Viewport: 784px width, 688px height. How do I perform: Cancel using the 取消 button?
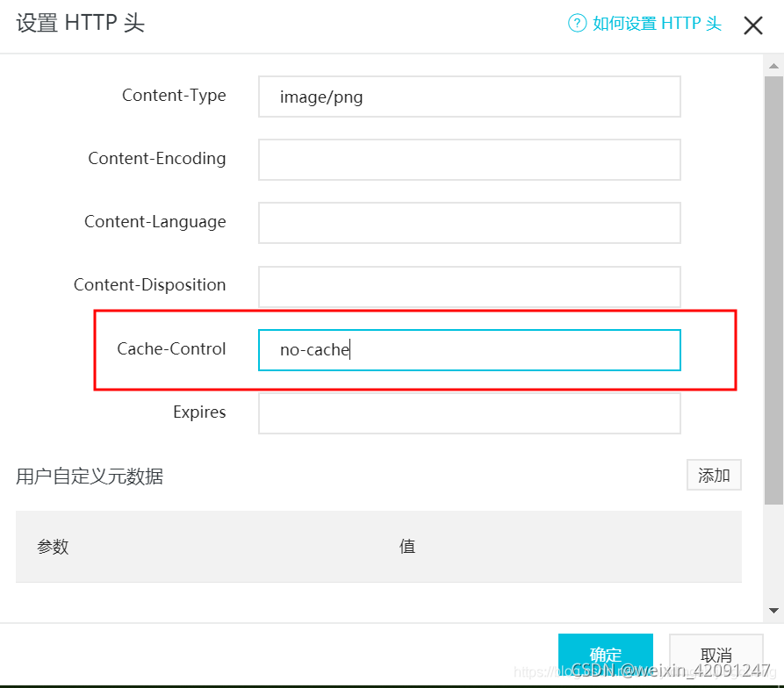pyautogui.click(x=716, y=655)
